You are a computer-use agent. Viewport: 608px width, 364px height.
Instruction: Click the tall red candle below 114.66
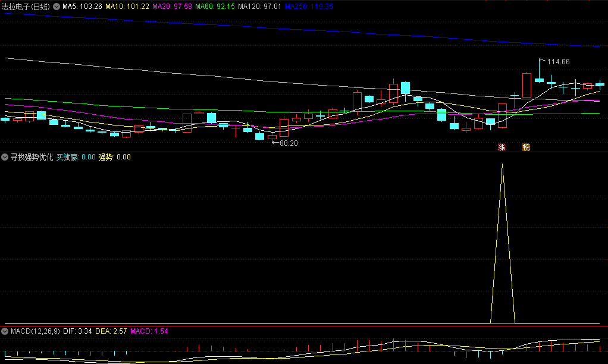coord(526,85)
